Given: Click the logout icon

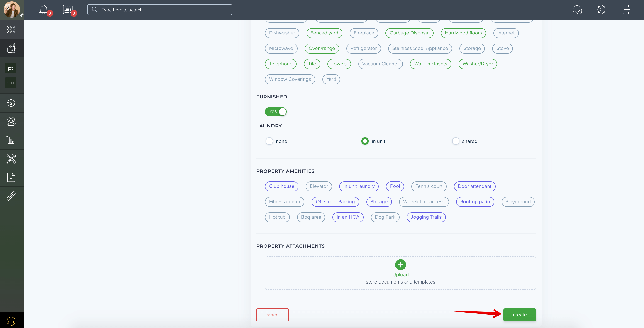Looking at the screenshot, I should click(x=626, y=10).
